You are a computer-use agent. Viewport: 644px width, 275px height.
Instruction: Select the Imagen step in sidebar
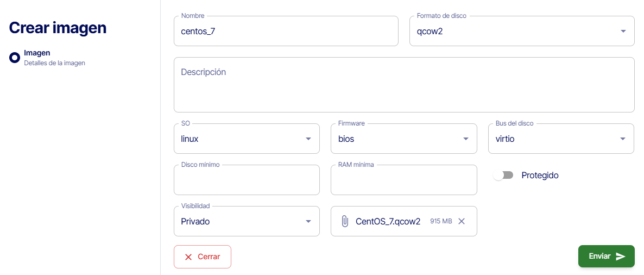[37, 53]
